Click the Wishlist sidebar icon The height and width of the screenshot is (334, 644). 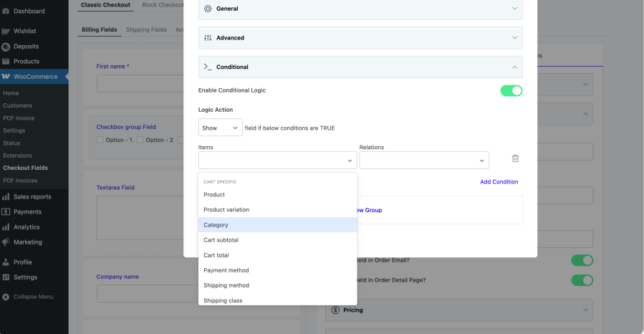[6, 31]
